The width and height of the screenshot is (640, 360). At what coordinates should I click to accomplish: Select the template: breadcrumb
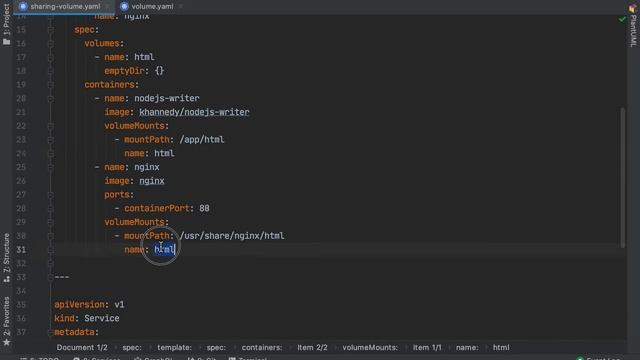(174, 347)
